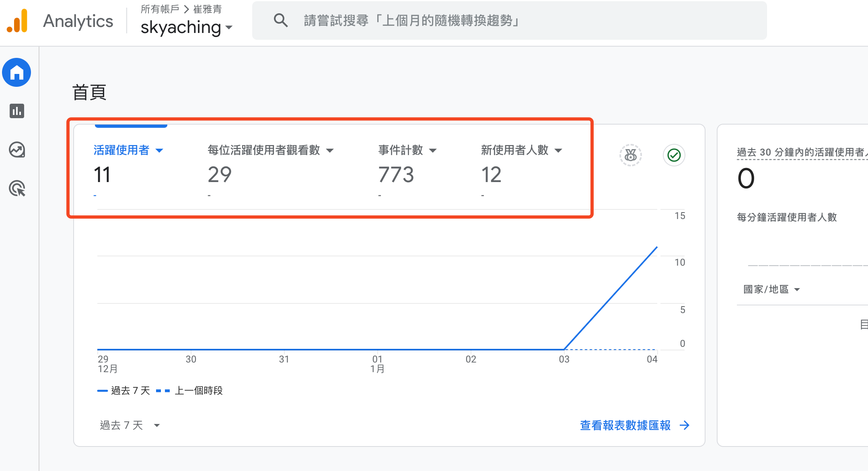Click the 上一個時段 legend entry

click(189, 391)
